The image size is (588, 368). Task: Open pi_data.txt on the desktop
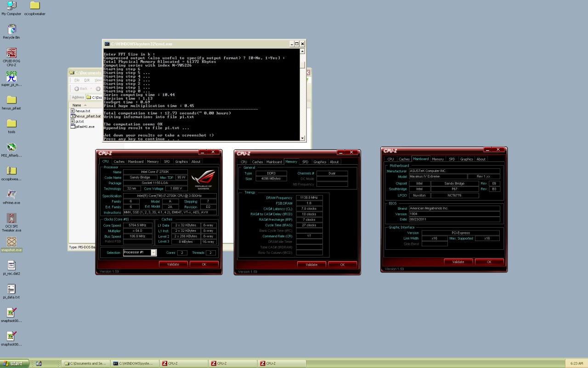point(11,289)
